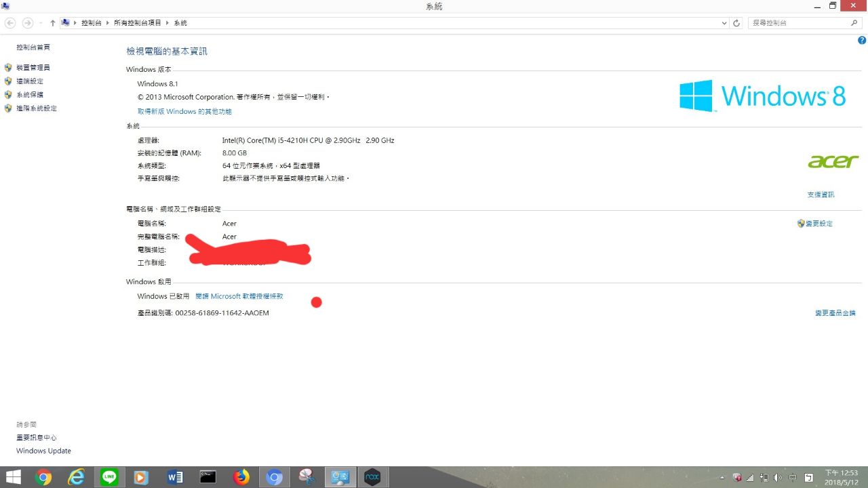The width and height of the screenshot is (868, 488).
Task: Go up one level with Up arrow
Action: 53,23
